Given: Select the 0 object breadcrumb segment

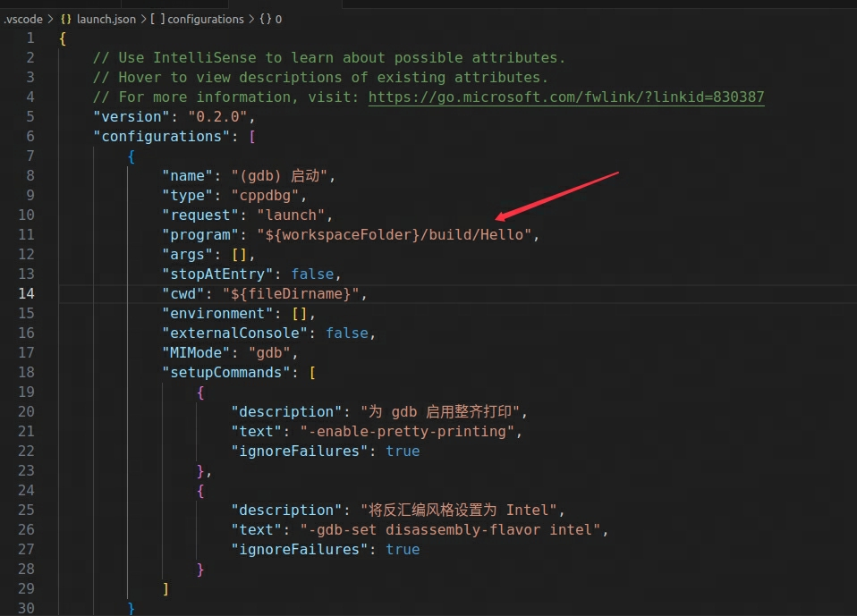Looking at the screenshot, I should tap(278, 19).
